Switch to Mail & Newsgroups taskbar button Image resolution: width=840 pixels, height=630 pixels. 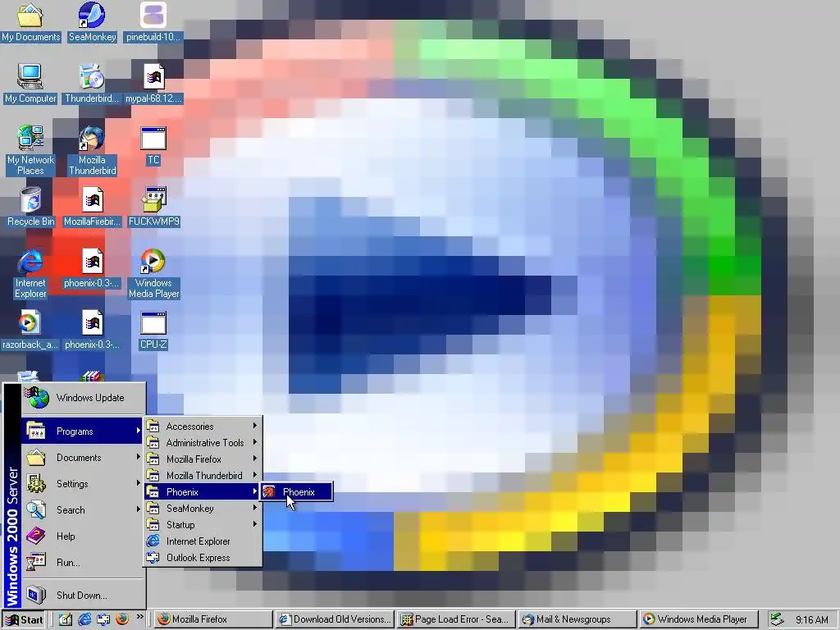pyautogui.click(x=578, y=619)
